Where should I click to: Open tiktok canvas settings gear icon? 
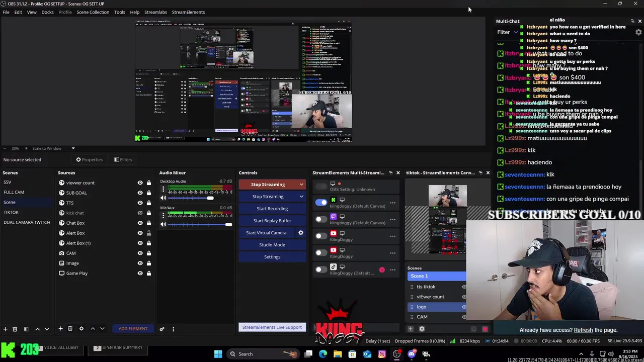422,329
